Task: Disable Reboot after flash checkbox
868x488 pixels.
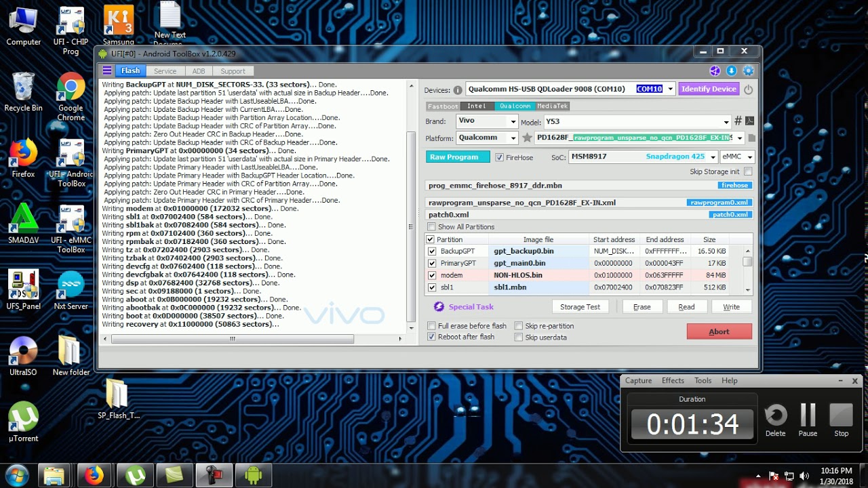Action: click(431, 337)
